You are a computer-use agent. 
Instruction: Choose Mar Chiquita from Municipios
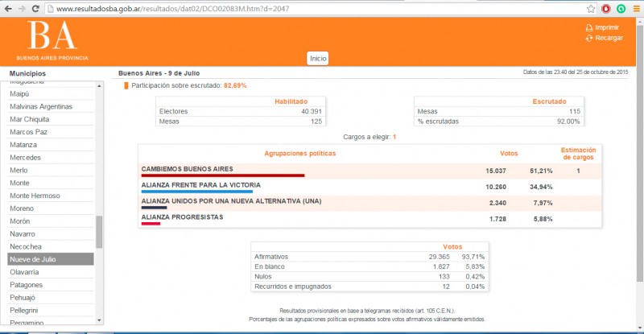click(29, 119)
